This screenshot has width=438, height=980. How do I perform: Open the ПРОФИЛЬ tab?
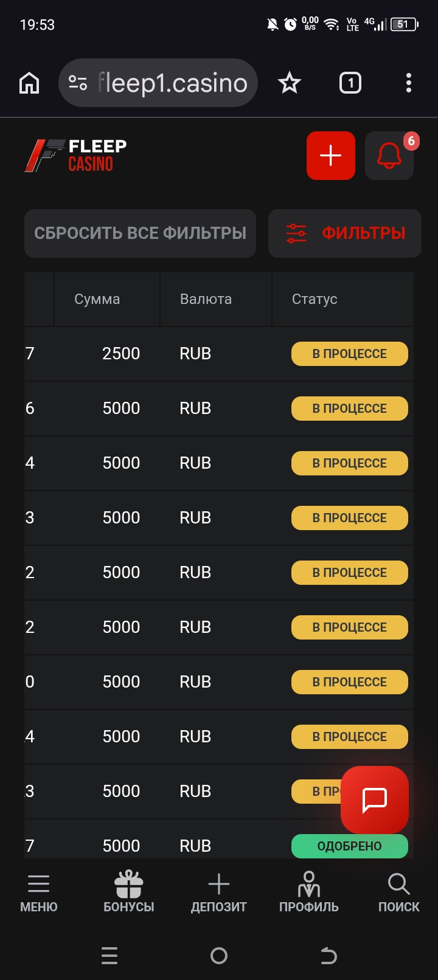click(x=309, y=893)
